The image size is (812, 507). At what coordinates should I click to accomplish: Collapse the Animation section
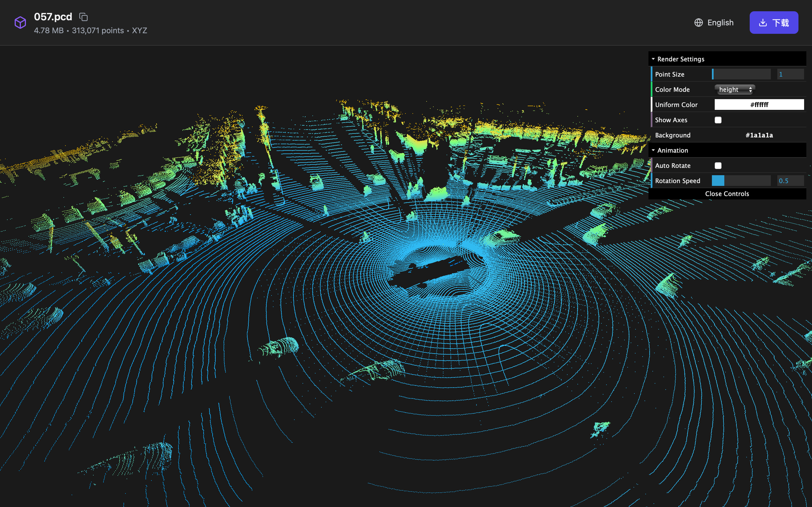[653, 150]
